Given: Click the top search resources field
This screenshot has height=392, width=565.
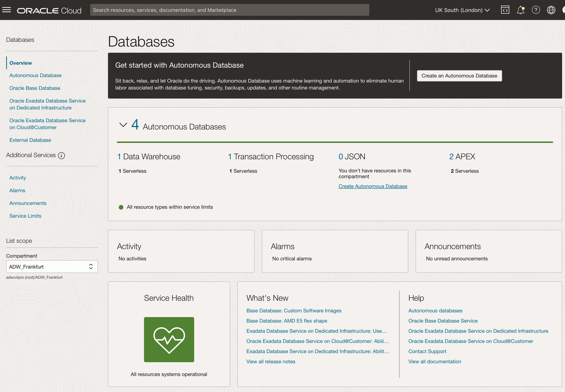Looking at the screenshot, I should (x=230, y=10).
